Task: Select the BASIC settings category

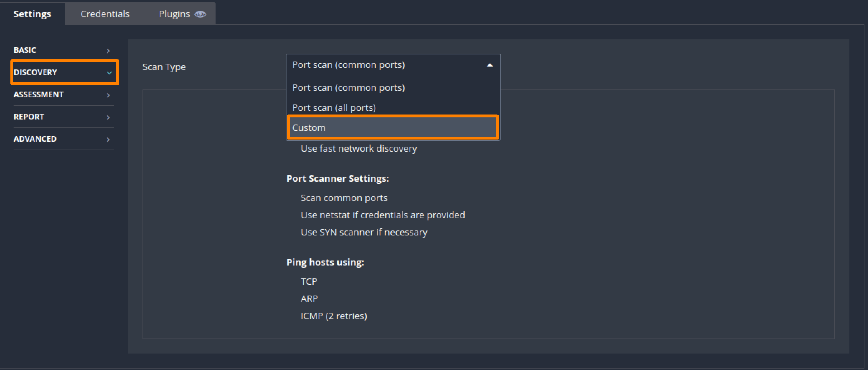Action: click(25, 50)
